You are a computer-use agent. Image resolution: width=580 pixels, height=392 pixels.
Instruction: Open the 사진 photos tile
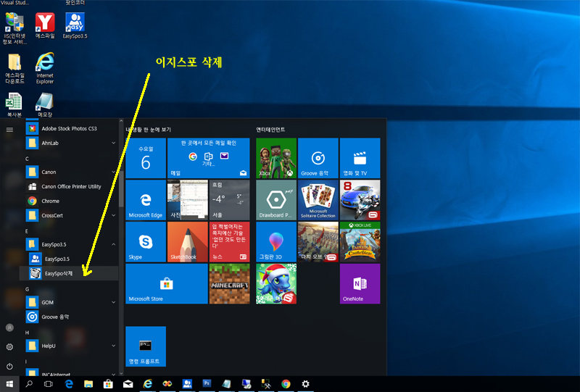[x=188, y=200]
